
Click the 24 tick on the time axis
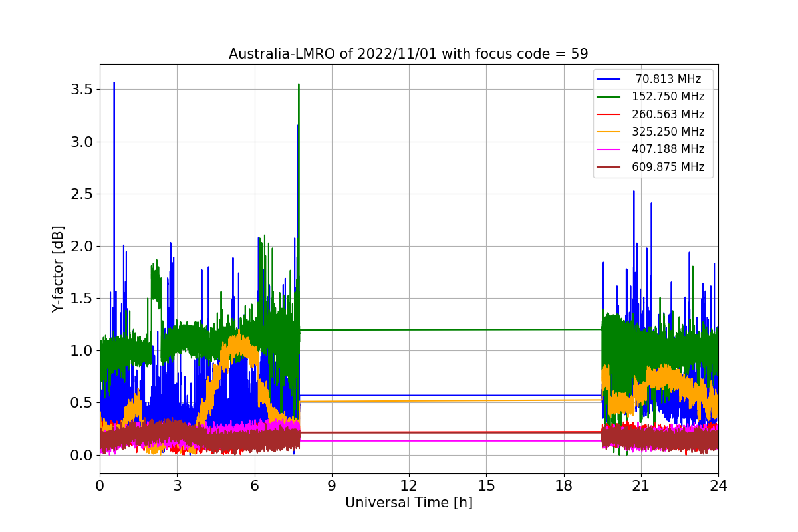[718, 485]
